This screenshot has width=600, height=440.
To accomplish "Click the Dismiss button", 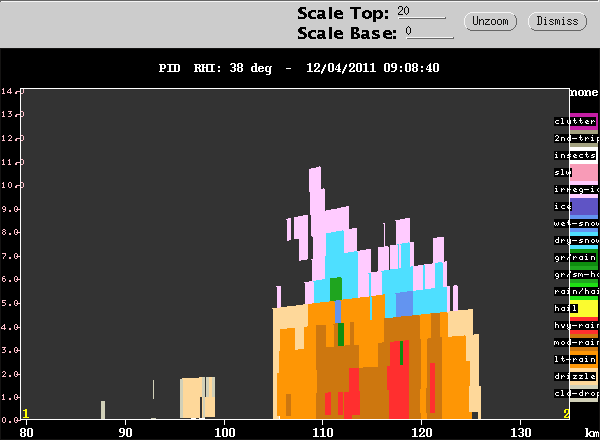I will 557,21.
